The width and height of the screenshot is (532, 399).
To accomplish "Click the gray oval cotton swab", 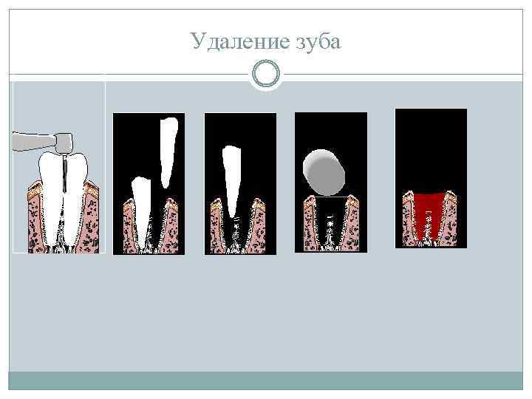I will 324,172.
